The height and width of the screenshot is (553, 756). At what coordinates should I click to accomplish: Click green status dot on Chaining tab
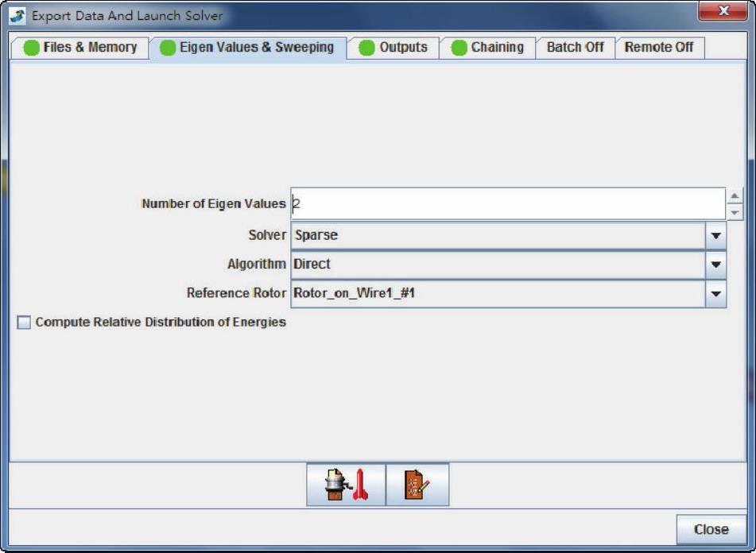pyautogui.click(x=459, y=48)
